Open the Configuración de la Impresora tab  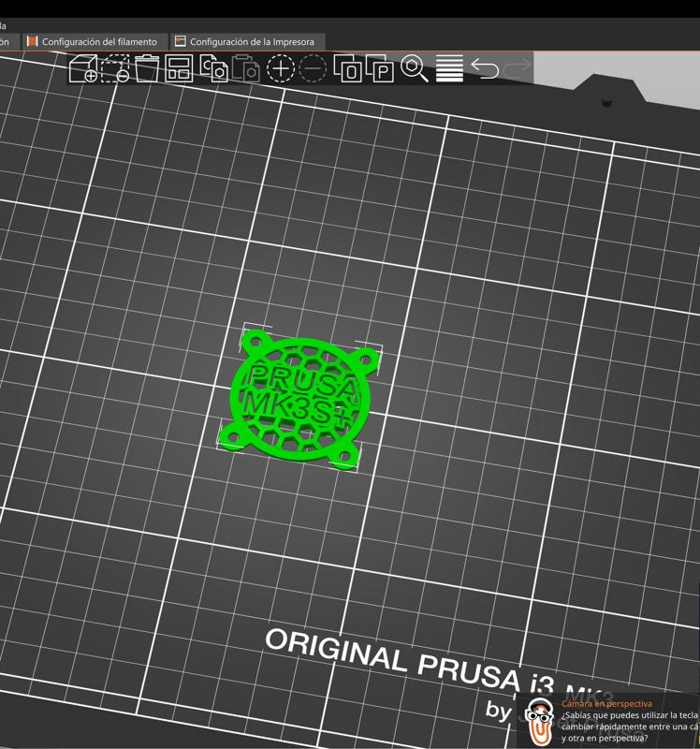coord(247,41)
